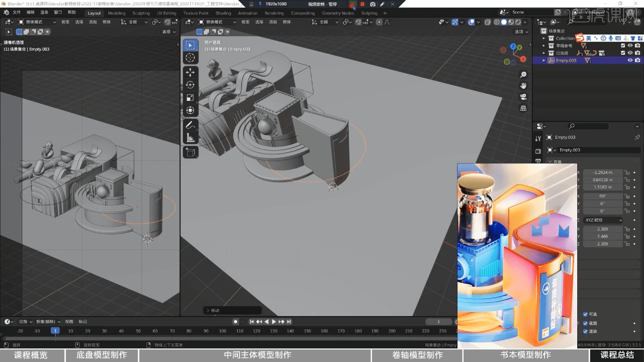The width and height of the screenshot is (644, 362).
Task: Toggle the 渲染 checkbox in properties
Action: pyautogui.click(x=585, y=331)
